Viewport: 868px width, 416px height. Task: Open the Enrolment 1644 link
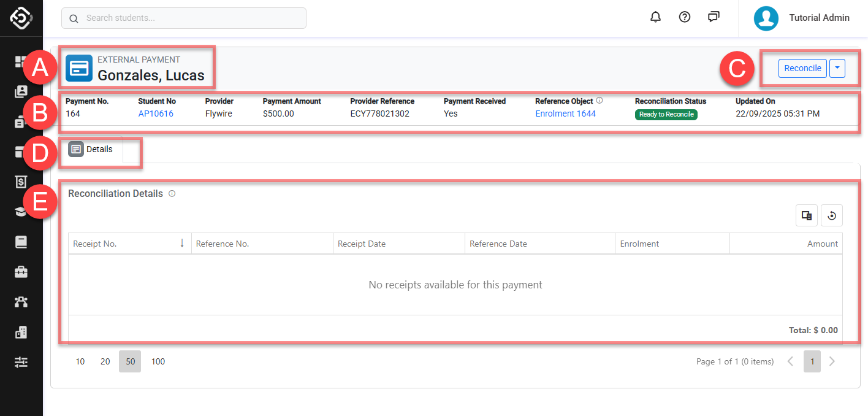[x=565, y=114]
